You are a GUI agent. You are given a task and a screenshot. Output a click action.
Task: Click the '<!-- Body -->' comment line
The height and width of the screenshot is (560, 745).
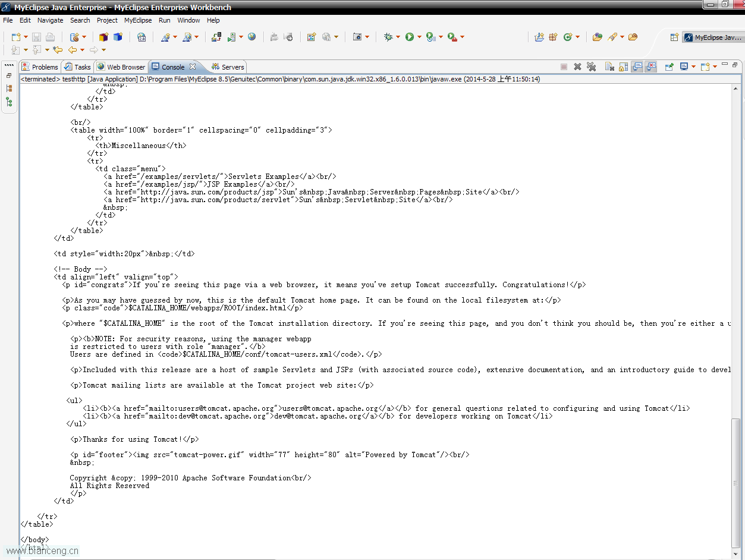[80, 269]
